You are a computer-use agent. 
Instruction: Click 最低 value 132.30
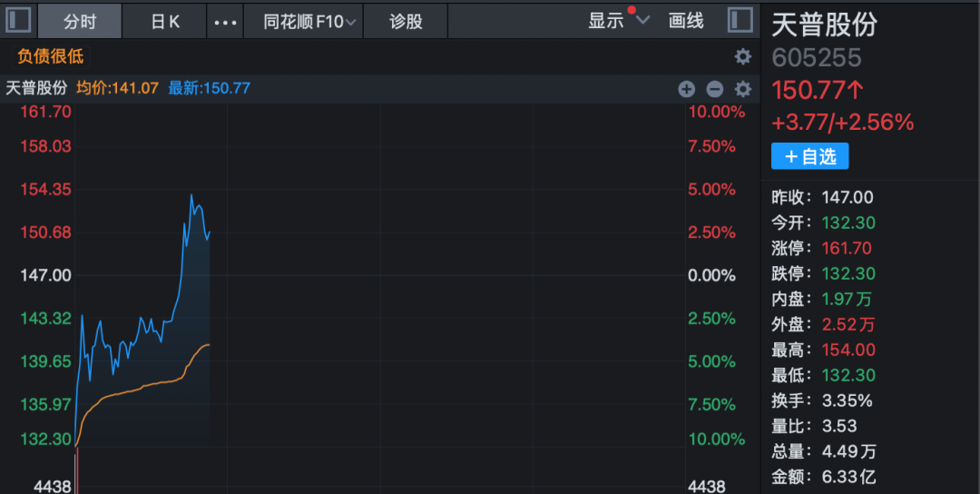[x=848, y=375]
